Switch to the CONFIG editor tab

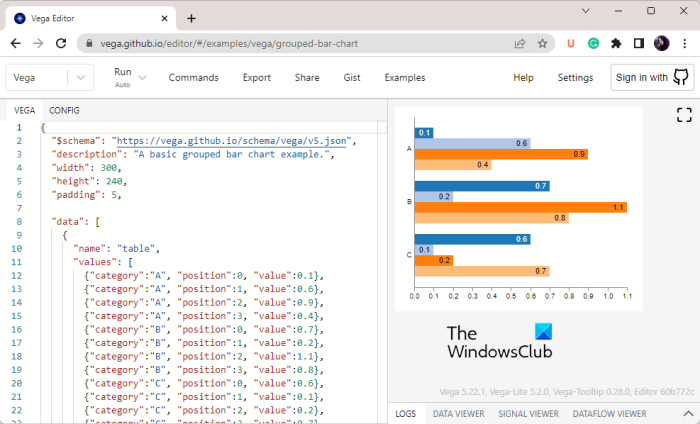coord(64,110)
